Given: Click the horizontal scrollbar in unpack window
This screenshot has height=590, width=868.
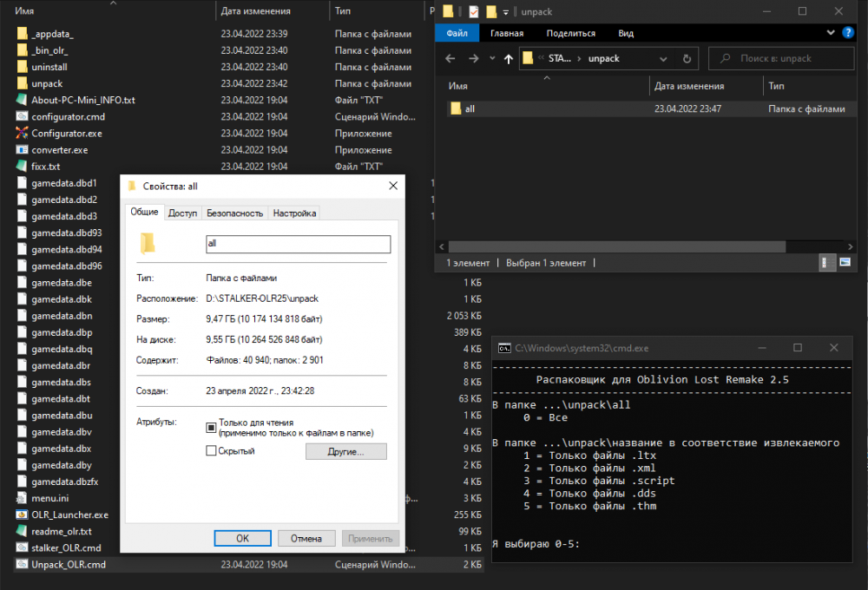Looking at the screenshot, I should coord(616,246).
